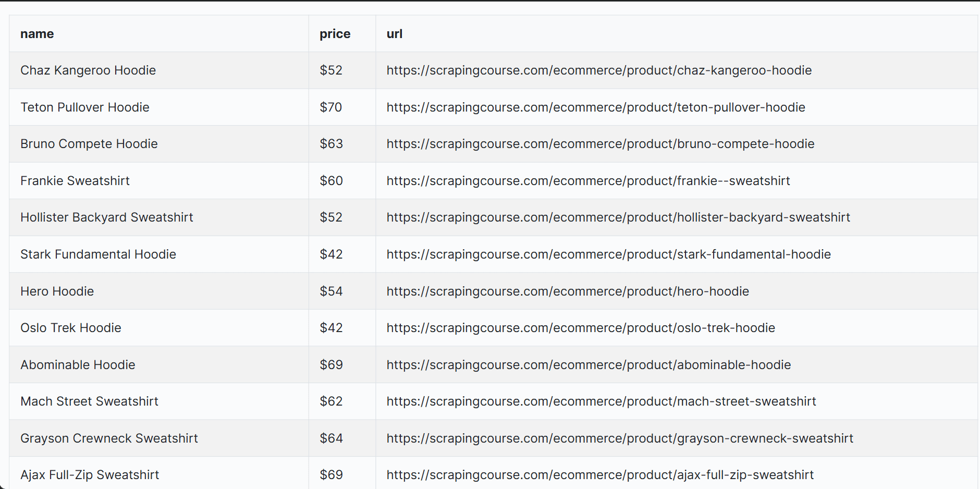This screenshot has height=489, width=980.
Task: Click the ajax-full-zip-sweatshirt product URL
Action: [x=600, y=475]
